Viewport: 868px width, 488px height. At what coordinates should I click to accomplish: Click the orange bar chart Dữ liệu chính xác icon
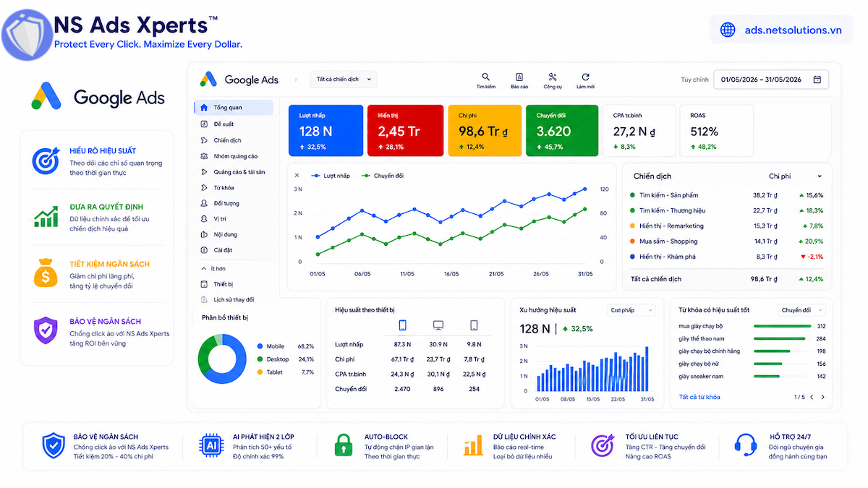pos(473,445)
